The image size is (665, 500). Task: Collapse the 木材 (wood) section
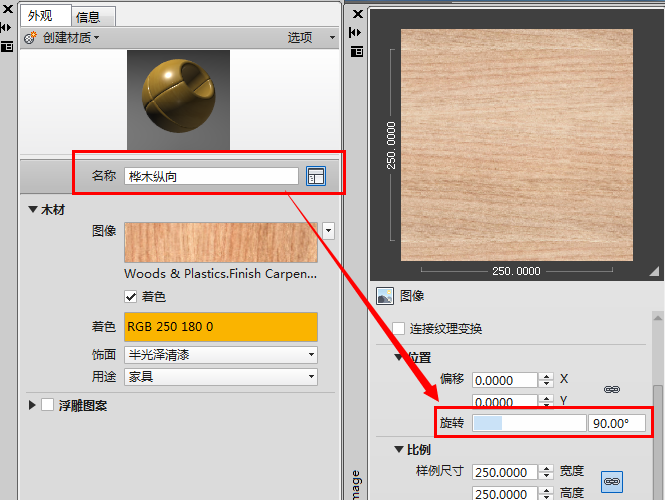pyautogui.click(x=32, y=210)
